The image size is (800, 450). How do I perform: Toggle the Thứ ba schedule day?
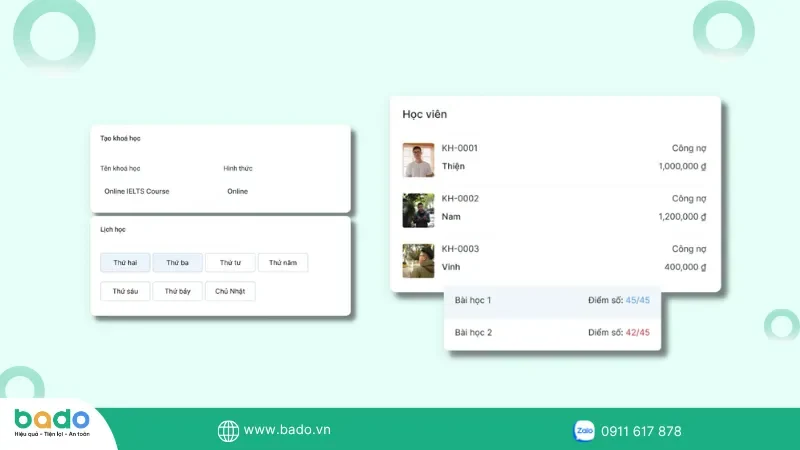[178, 263]
